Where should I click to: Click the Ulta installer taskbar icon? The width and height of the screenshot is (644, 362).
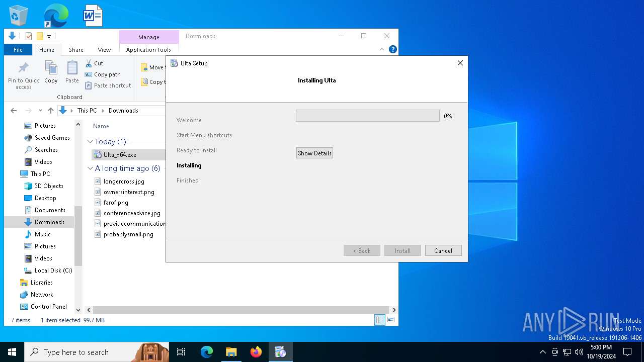click(280, 352)
